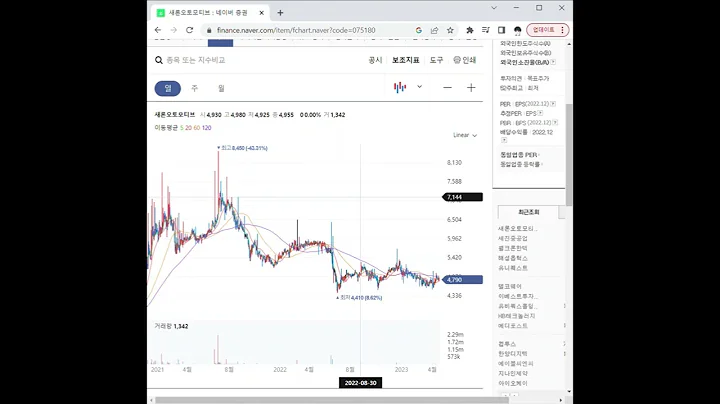Click the candlestick chart type icon
This screenshot has height=404, width=720.
(x=400, y=87)
